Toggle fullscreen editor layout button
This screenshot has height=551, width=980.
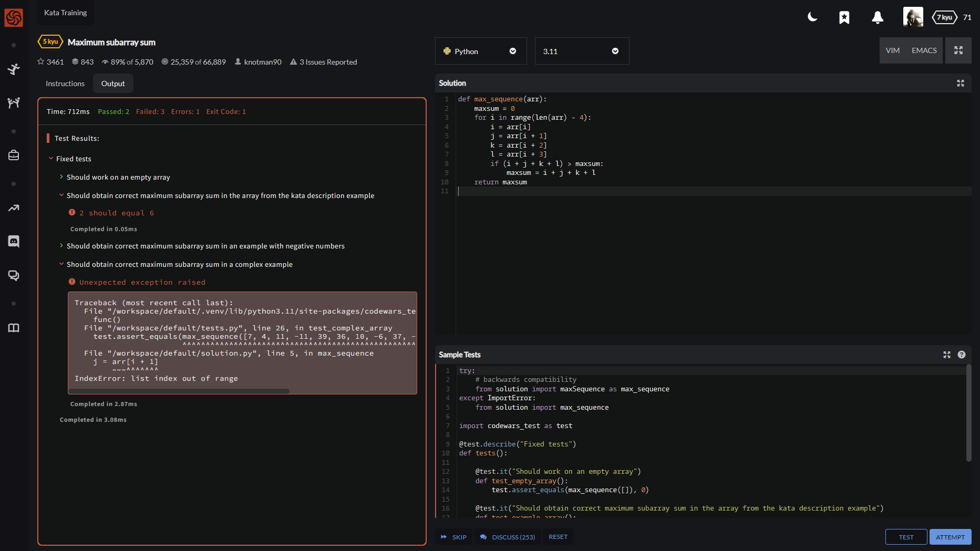[958, 50]
